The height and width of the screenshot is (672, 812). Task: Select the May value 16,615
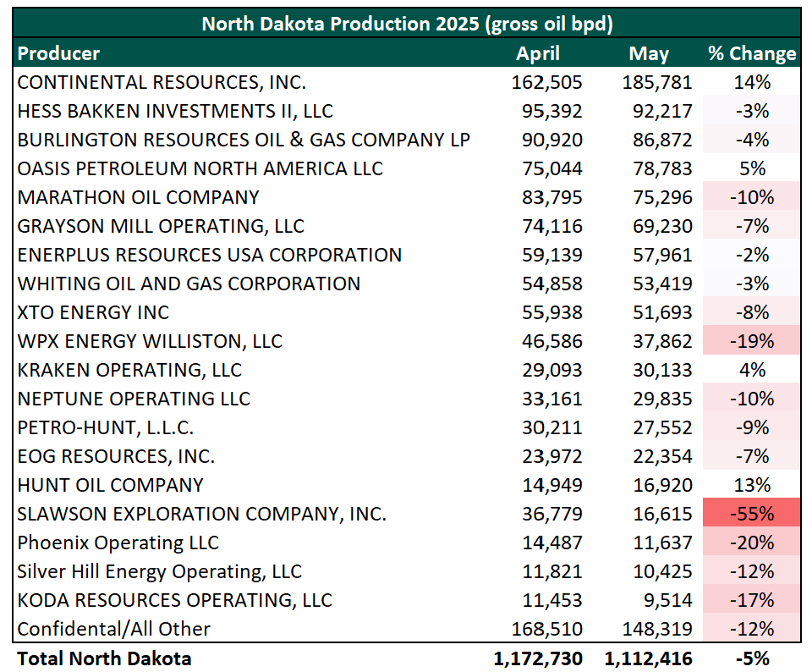662,514
